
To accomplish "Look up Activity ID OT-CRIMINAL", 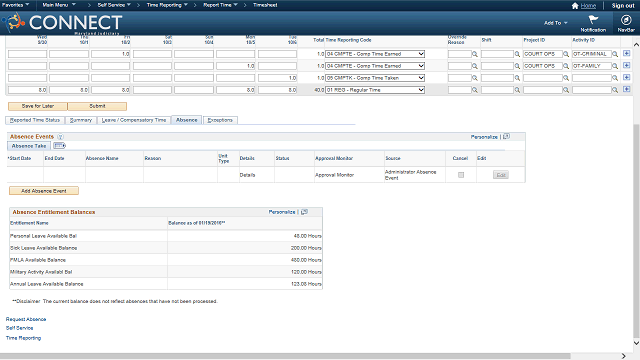I will pyautogui.click(x=615, y=54).
